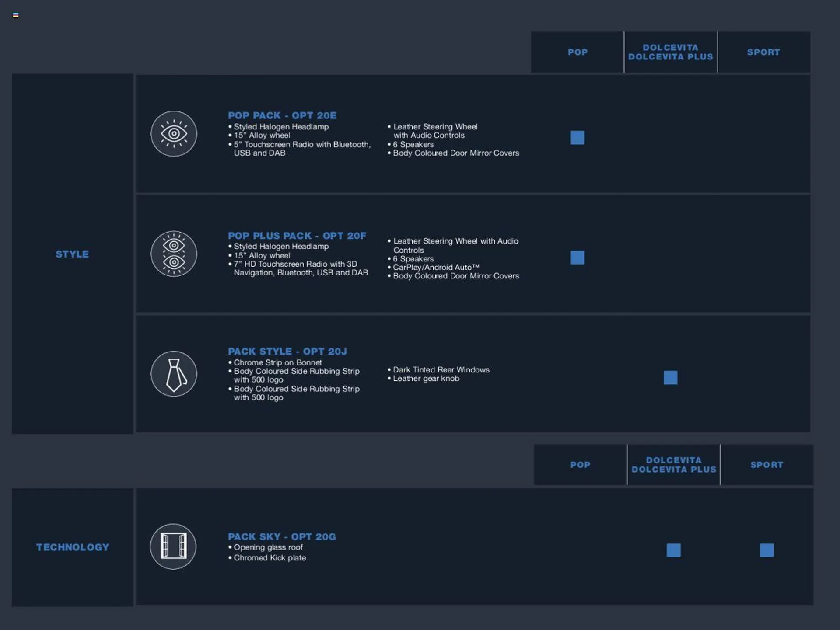Screen dimensions: 840x630
Task: Click the STYLE category label
Action: (x=72, y=254)
